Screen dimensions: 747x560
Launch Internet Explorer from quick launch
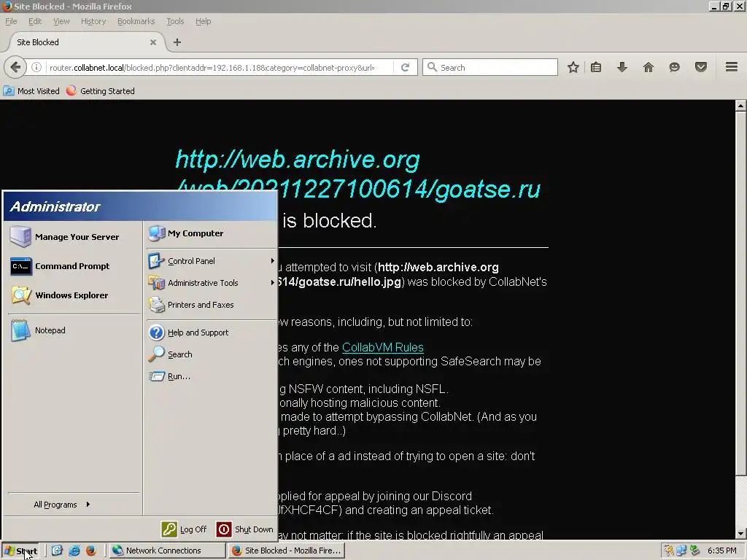tap(74, 551)
